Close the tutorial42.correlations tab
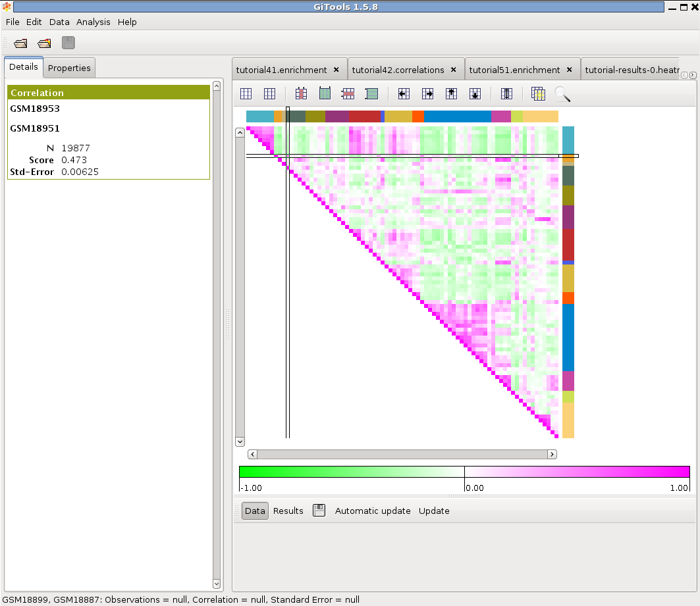 tap(453, 70)
